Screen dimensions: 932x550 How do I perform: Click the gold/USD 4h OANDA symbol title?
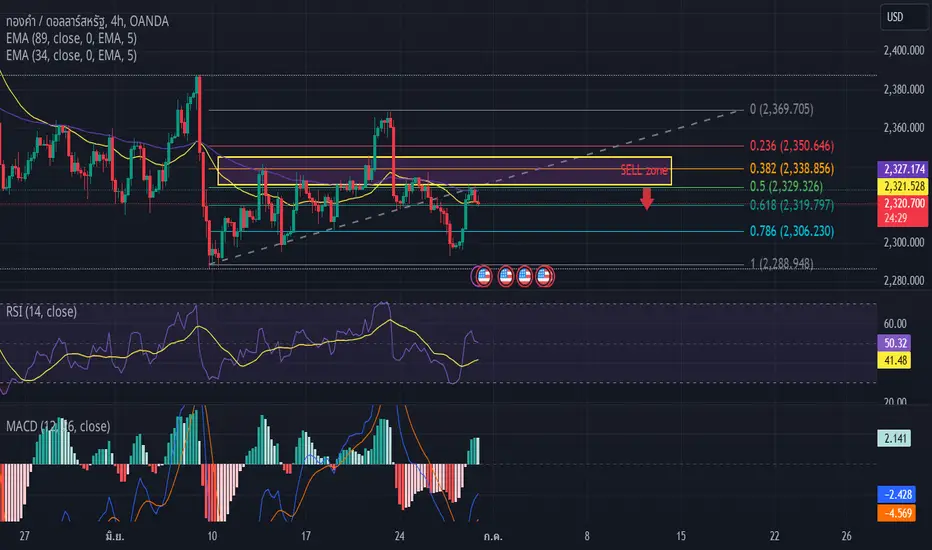(87, 21)
